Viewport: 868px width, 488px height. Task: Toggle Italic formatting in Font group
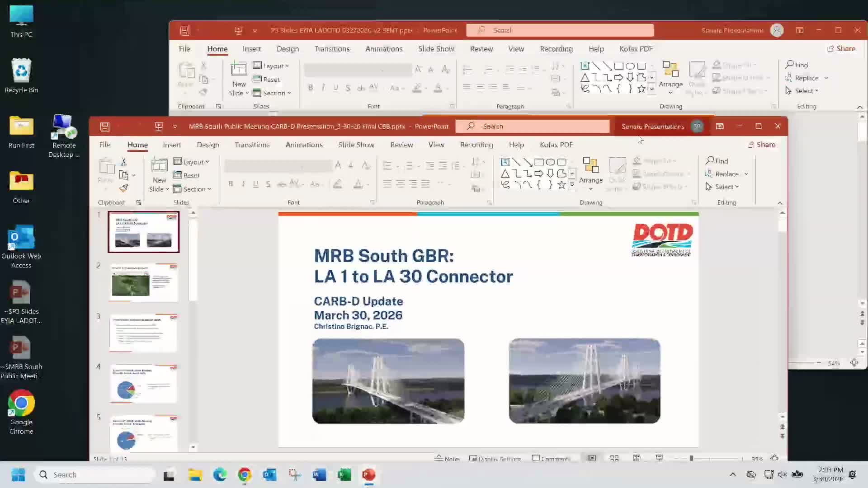pos(243,184)
